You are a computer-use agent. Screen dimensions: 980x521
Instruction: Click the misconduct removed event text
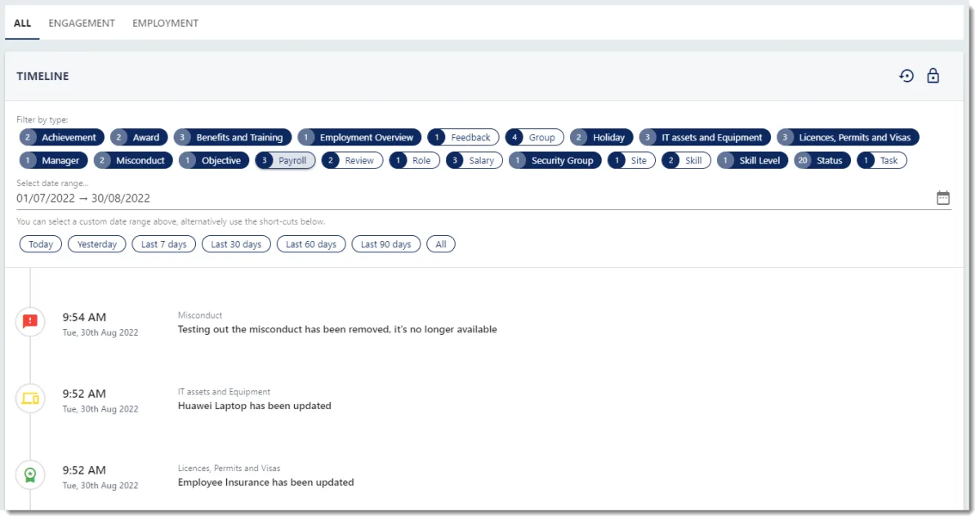point(337,329)
